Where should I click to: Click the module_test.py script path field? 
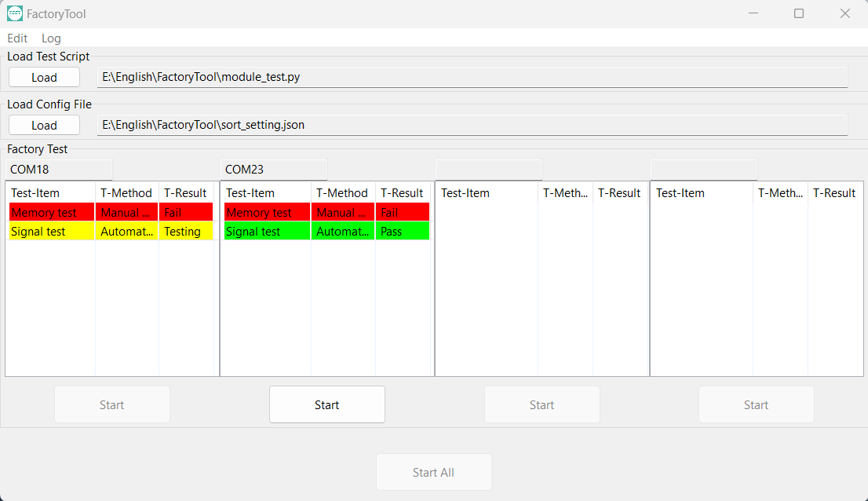pos(471,77)
